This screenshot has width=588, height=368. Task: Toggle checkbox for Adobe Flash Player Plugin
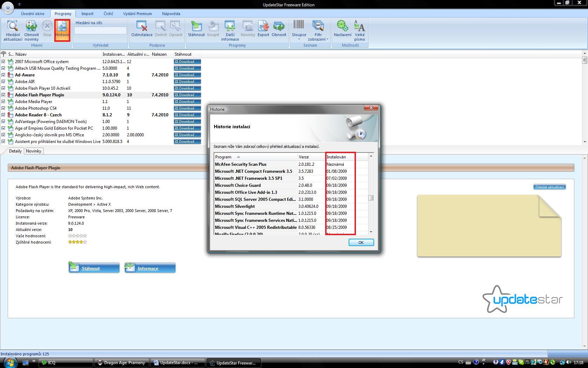coord(3,95)
